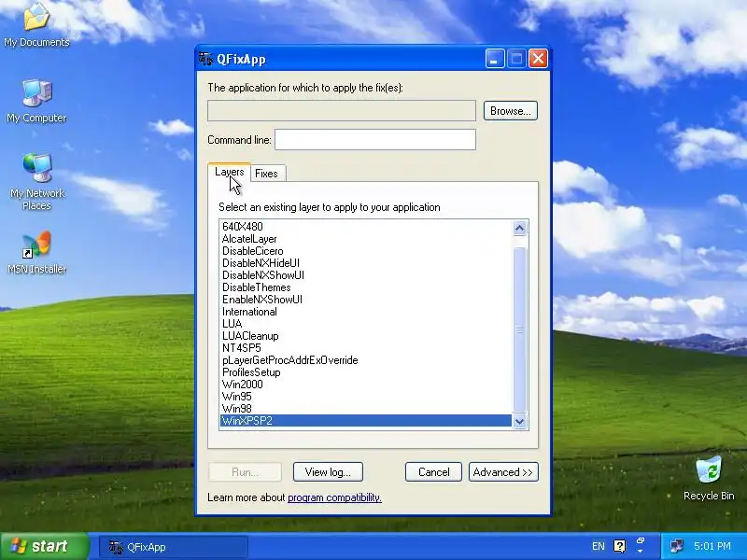Image resolution: width=747 pixels, height=560 pixels.
Task: Select the DisableNXHideUI layer
Action: click(x=366, y=263)
